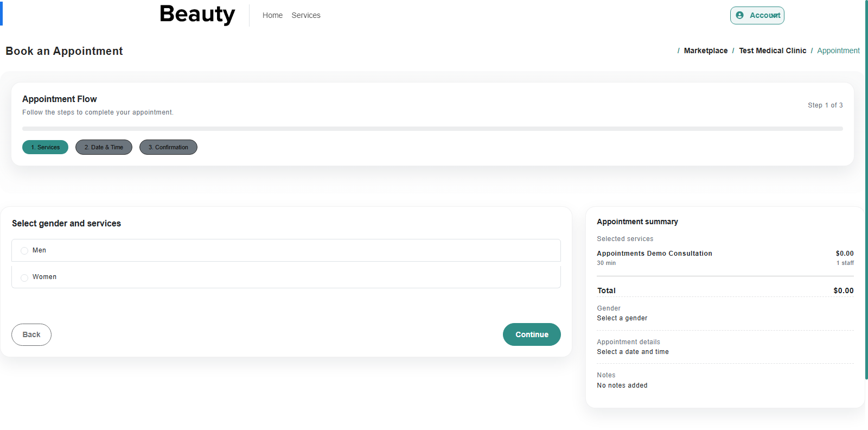Go to the Home nav item

(x=272, y=15)
